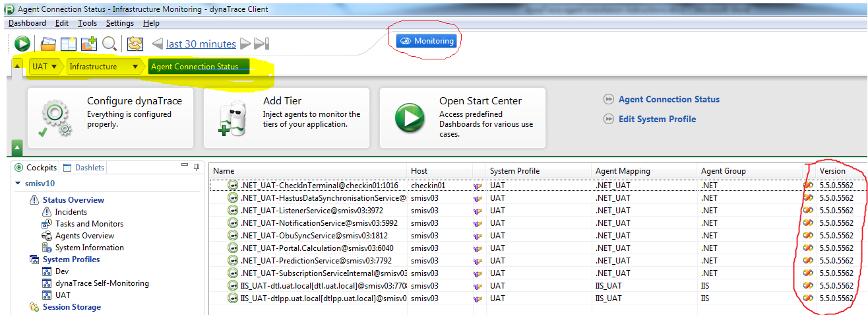Click the add dashlet icon with plus
Viewport: 868px width, 315px height.
point(89,44)
